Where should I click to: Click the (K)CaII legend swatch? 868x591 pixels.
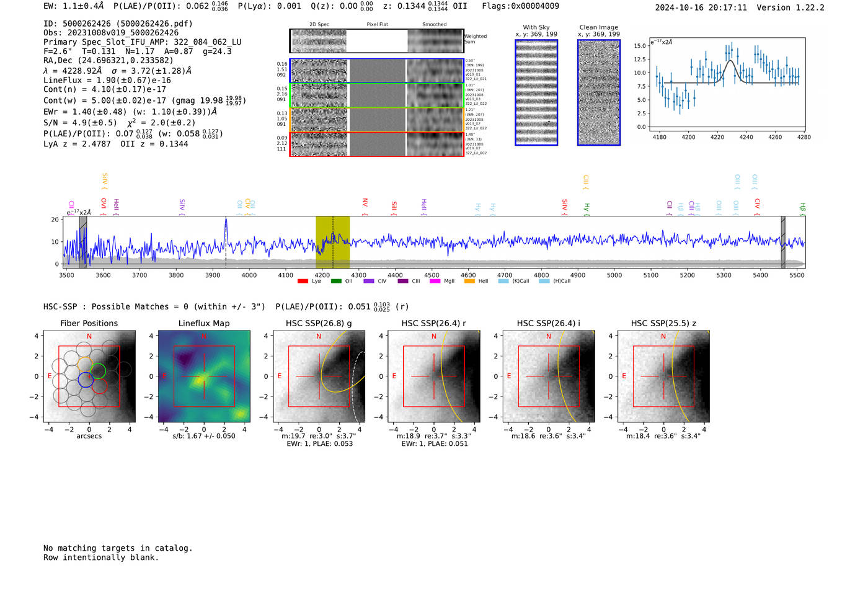click(x=503, y=281)
